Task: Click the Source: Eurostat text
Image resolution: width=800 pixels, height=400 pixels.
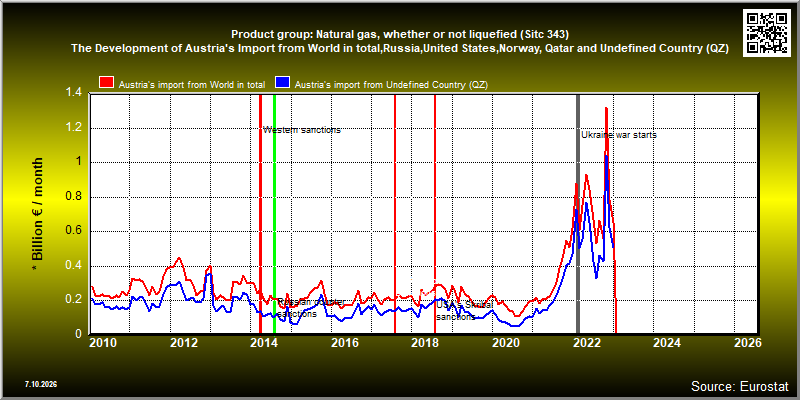Action: (740, 386)
